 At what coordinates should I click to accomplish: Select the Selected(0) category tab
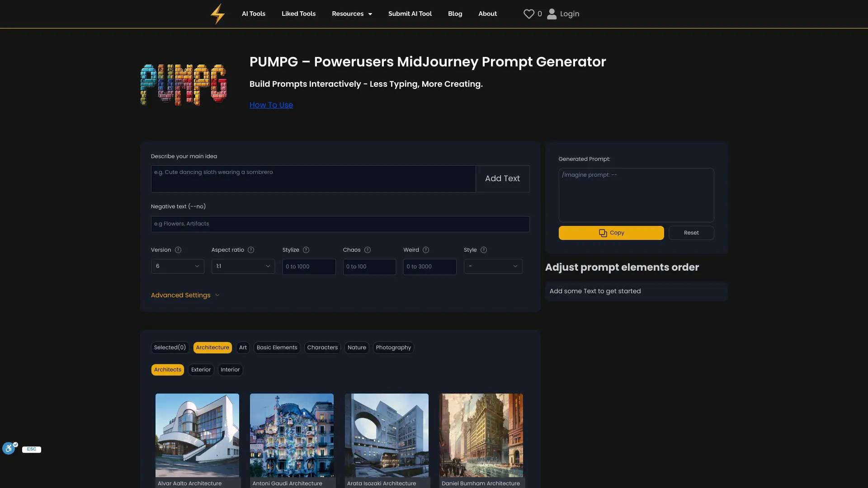click(x=170, y=347)
